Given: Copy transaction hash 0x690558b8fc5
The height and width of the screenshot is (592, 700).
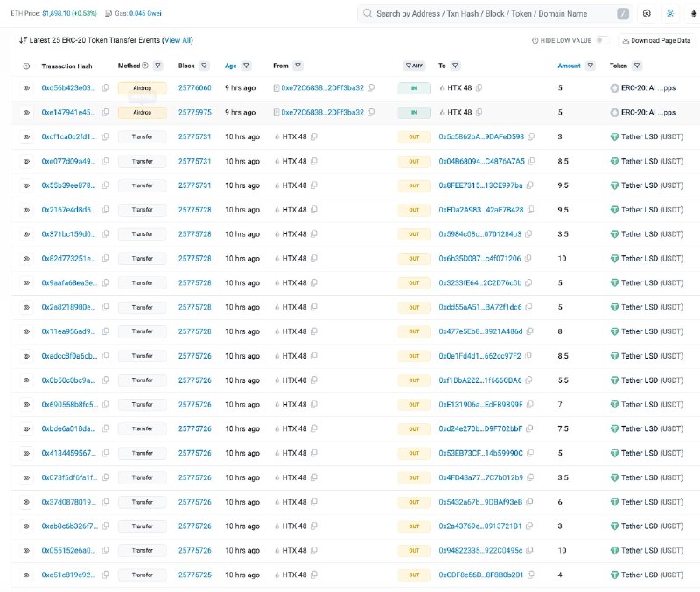Looking at the screenshot, I should pyautogui.click(x=106, y=405).
